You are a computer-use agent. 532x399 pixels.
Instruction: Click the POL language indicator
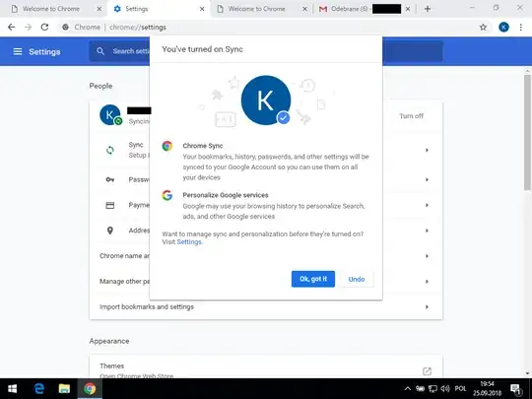[x=460, y=389]
